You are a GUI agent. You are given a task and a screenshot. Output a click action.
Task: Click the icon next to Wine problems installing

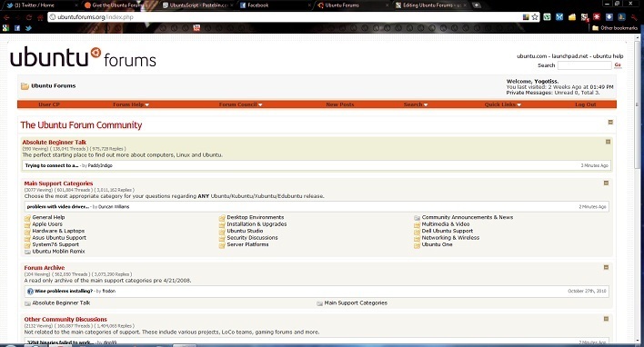[x=30, y=292]
